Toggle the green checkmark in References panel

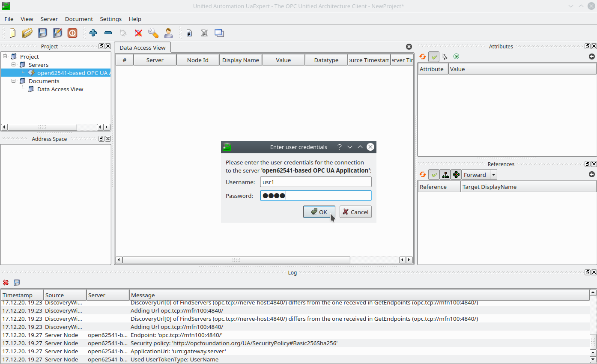434,175
